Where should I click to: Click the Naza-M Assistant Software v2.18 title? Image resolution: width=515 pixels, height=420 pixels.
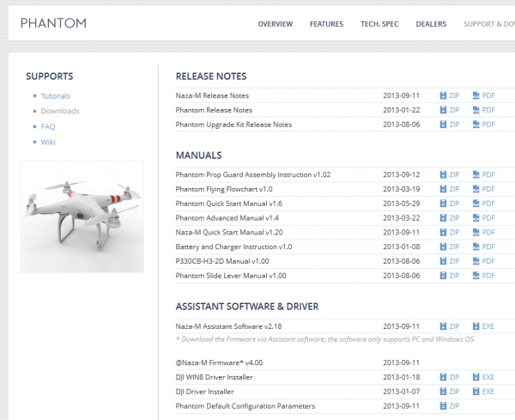click(x=228, y=326)
